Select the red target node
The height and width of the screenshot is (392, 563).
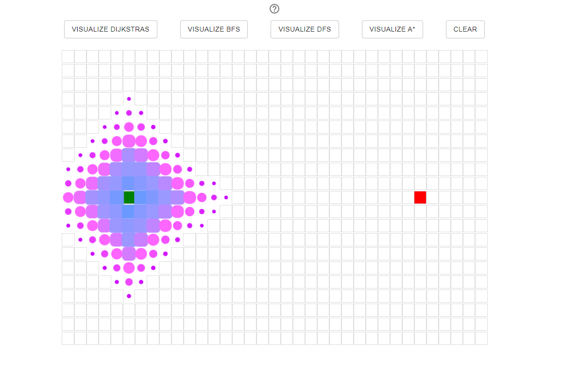420,197
